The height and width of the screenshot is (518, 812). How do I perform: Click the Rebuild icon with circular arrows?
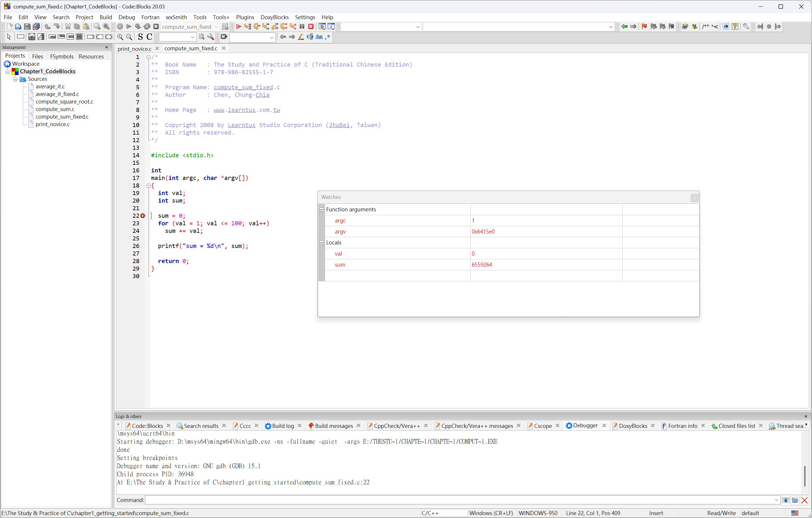[147, 27]
